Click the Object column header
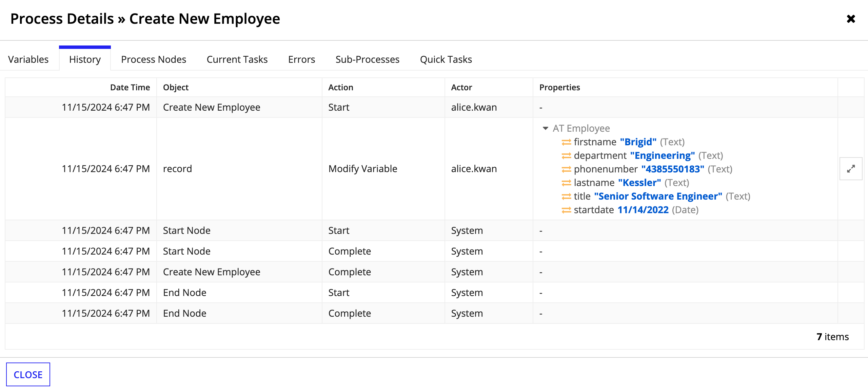This screenshot has width=868, height=389. (x=176, y=87)
